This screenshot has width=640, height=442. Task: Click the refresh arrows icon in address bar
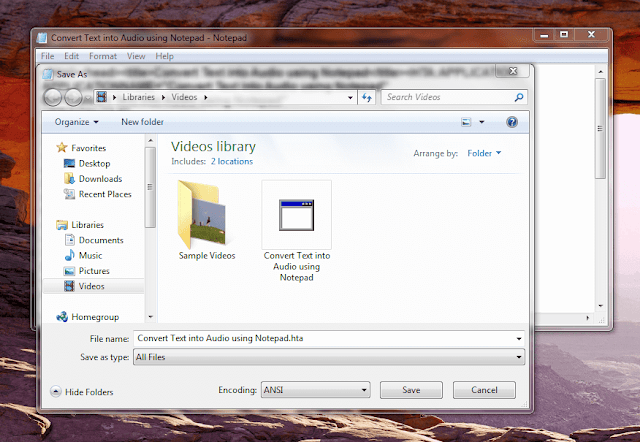point(367,97)
